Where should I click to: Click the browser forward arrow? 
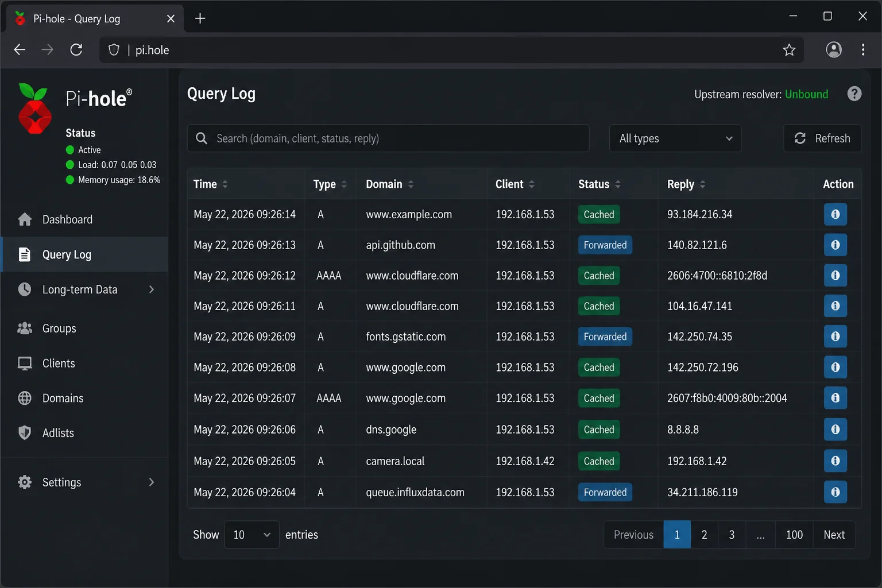48,50
